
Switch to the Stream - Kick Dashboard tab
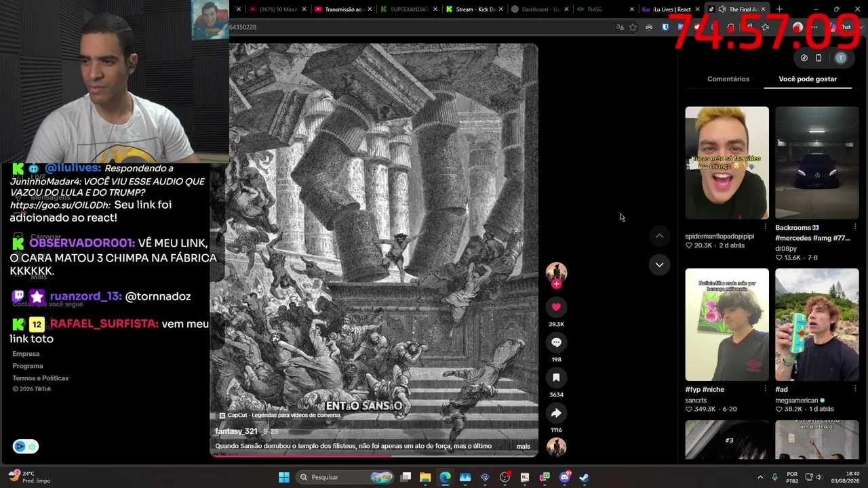[x=473, y=9]
